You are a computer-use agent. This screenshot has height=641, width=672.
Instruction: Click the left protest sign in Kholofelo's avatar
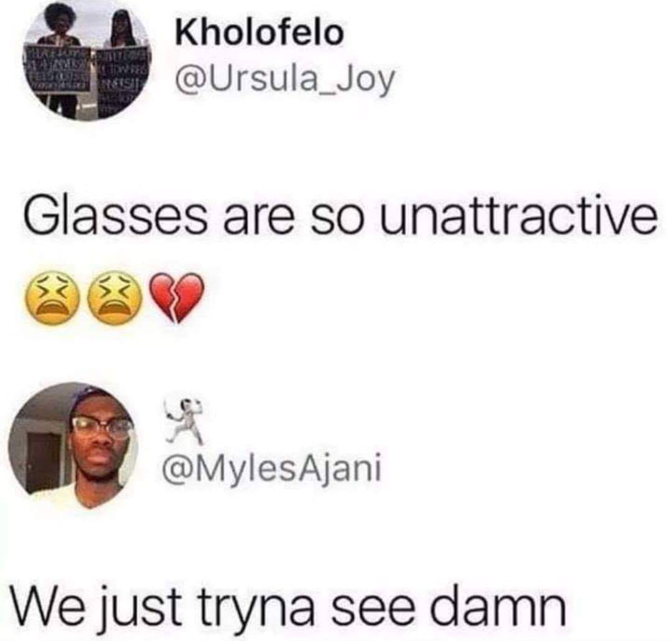[58, 71]
